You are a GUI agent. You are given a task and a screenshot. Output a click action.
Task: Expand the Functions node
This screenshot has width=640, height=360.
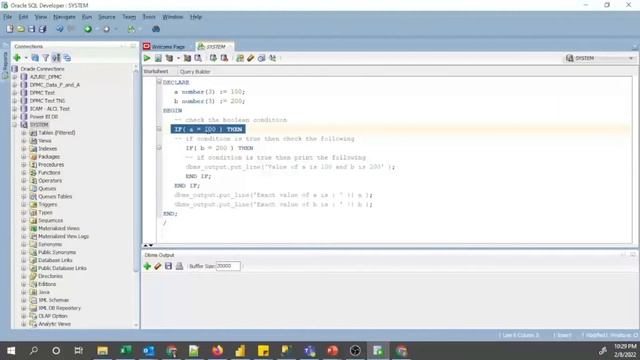[x=24, y=173]
